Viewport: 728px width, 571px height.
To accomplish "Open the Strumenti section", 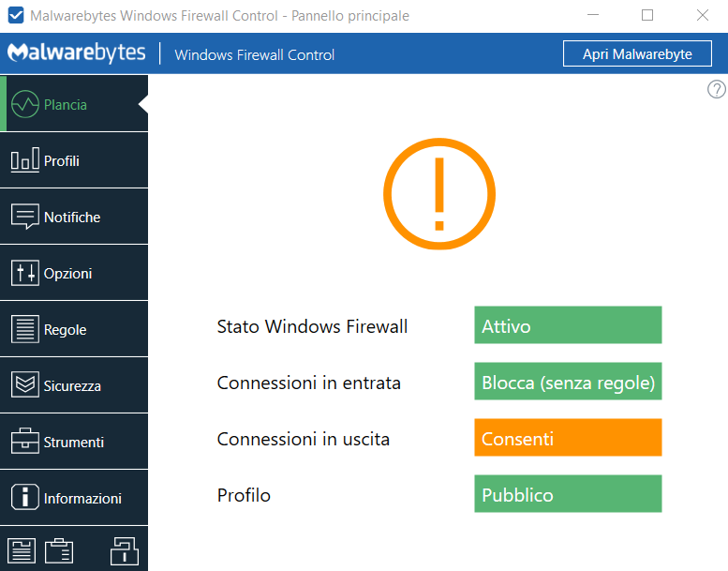I will [x=74, y=442].
